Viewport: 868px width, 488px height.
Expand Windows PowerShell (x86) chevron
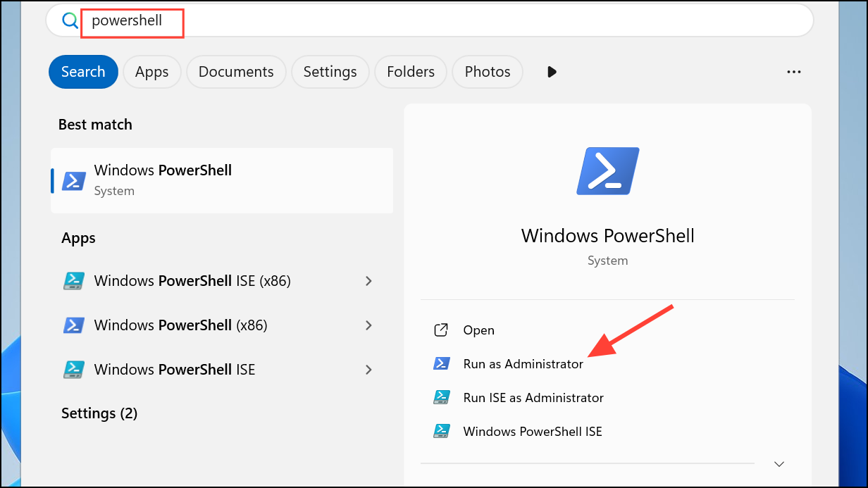(x=368, y=325)
